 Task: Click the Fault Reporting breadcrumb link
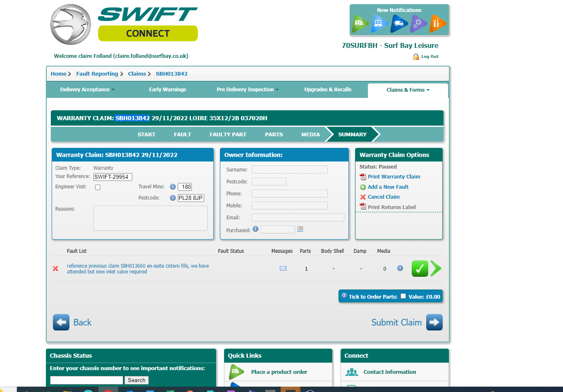click(x=97, y=74)
